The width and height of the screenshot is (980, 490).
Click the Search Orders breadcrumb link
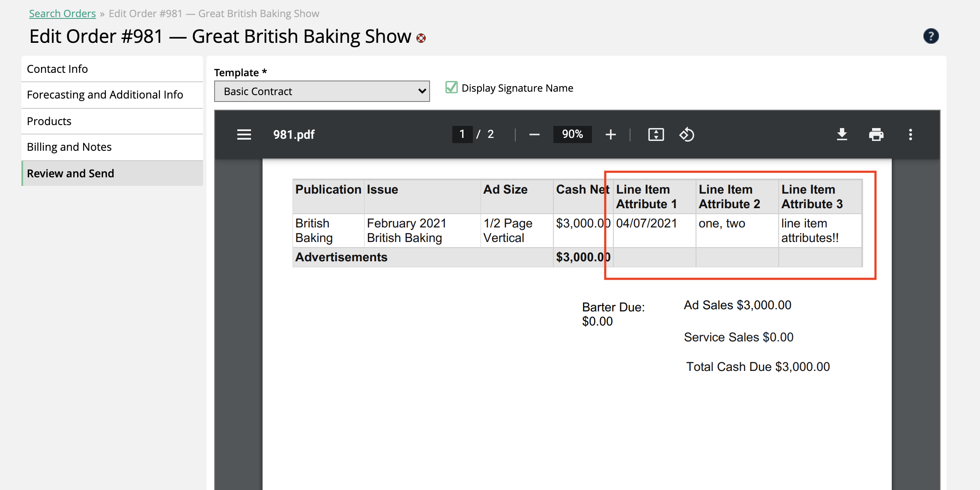pos(63,12)
